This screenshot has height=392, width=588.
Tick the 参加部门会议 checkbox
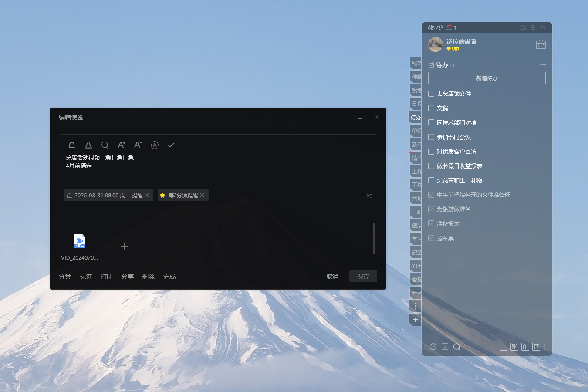[x=431, y=137]
